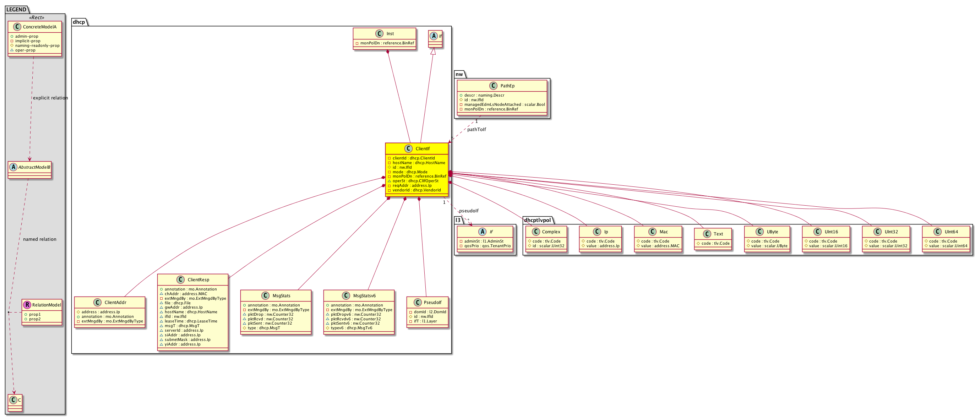Image resolution: width=980 pixels, height=418 pixels.
Task: Click the explicit relation label in legend
Action: click(50, 98)
